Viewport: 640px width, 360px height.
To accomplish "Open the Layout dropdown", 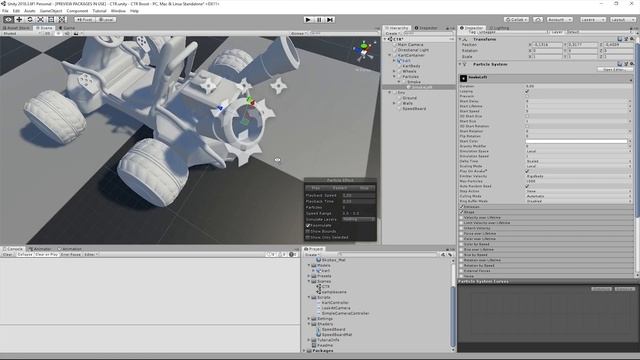I will pos(622,20).
